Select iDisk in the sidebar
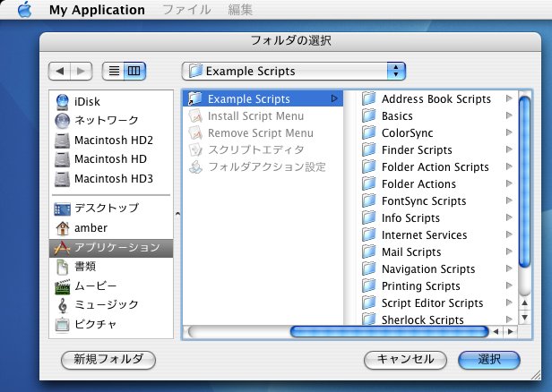552x392 pixels. click(x=111, y=102)
